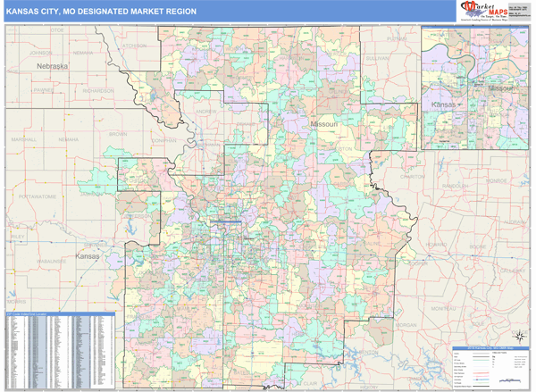Click the BOONE county label
Viewport: 536px width, 392px height.
(x=478, y=246)
